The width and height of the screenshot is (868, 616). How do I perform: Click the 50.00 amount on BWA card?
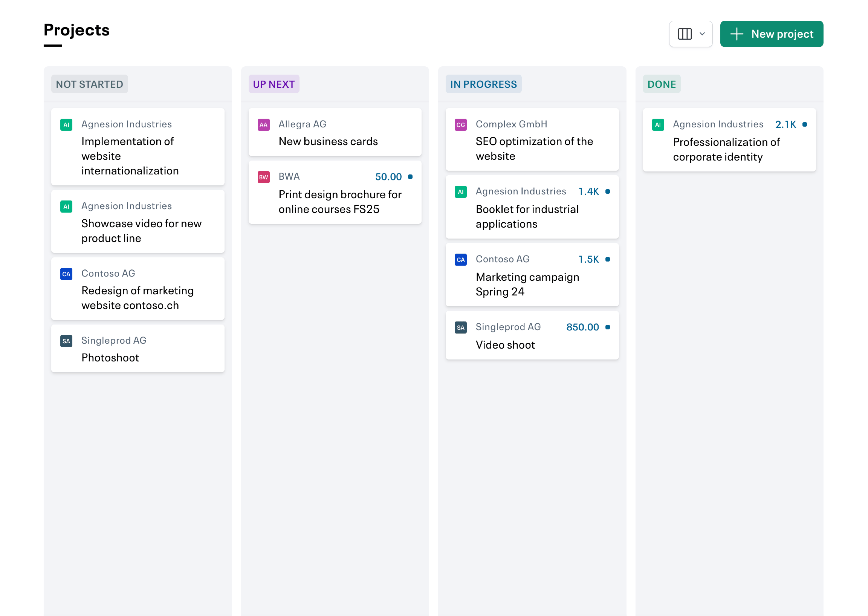coord(388,177)
